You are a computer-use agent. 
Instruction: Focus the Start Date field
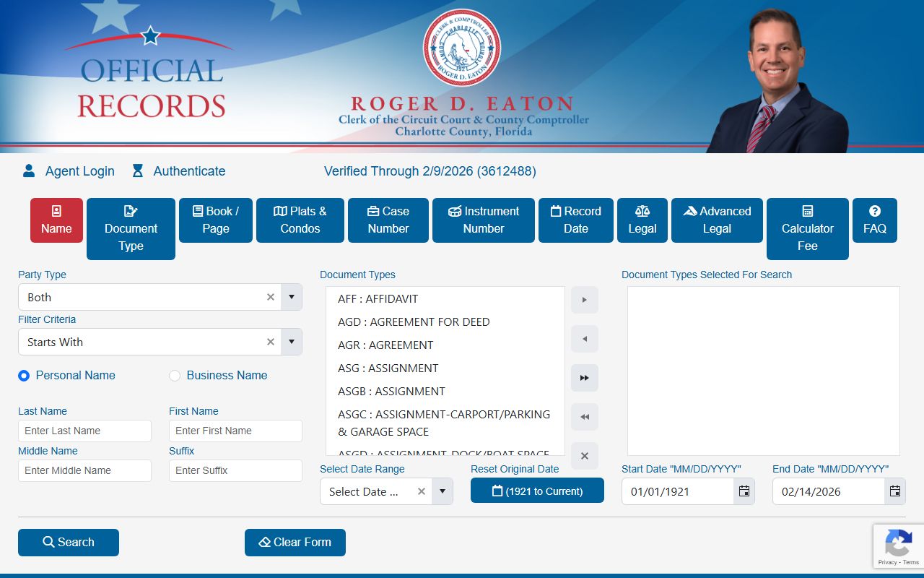pos(679,491)
